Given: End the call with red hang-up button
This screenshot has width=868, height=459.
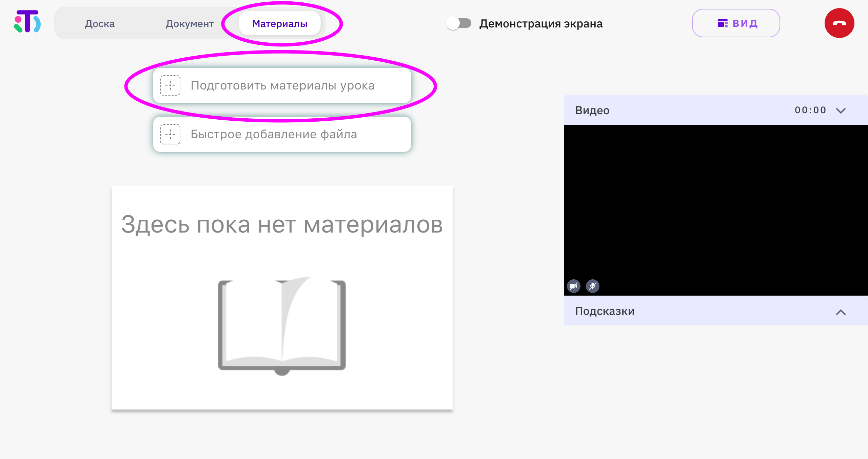Looking at the screenshot, I should [x=839, y=23].
